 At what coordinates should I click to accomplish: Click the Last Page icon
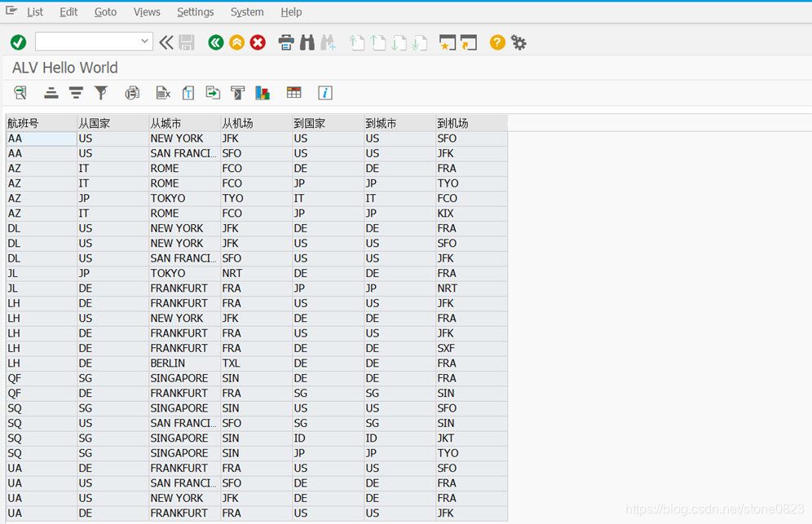[420, 42]
